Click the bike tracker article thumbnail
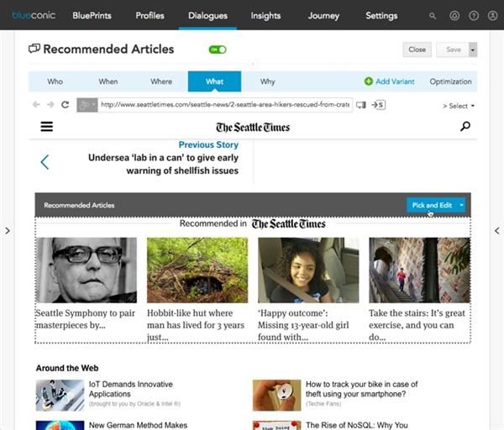The image size is (504, 430). pyautogui.click(x=276, y=396)
